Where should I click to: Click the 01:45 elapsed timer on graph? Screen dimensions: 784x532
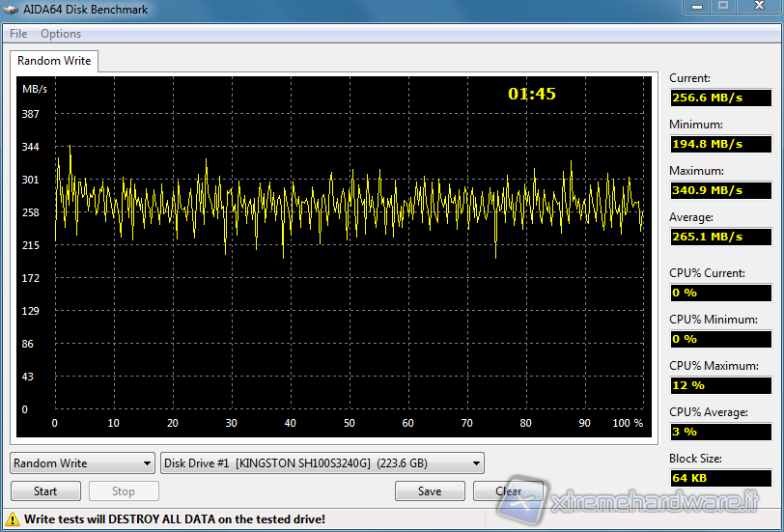(x=532, y=95)
